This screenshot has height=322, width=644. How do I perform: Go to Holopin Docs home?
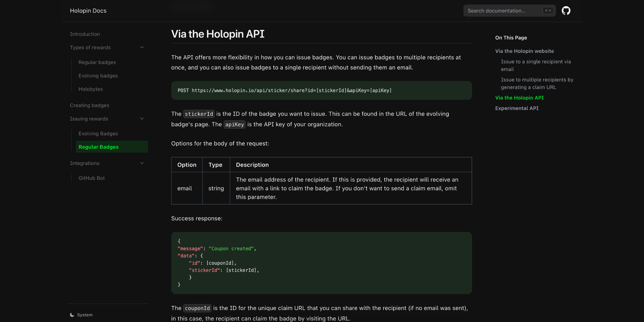pos(88,11)
